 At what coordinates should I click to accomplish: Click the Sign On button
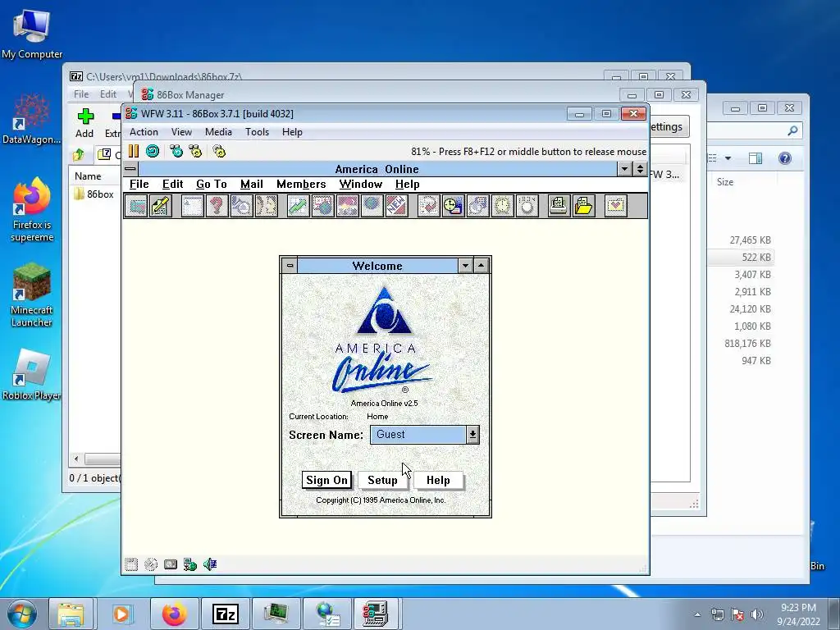[x=326, y=480]
